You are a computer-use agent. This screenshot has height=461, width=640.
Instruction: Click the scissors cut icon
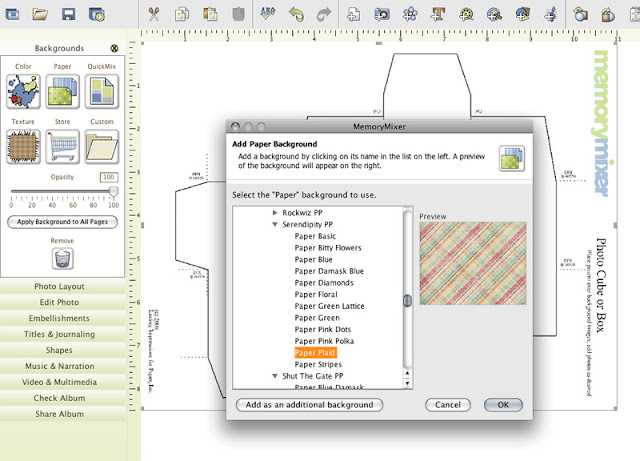[153, 14]
